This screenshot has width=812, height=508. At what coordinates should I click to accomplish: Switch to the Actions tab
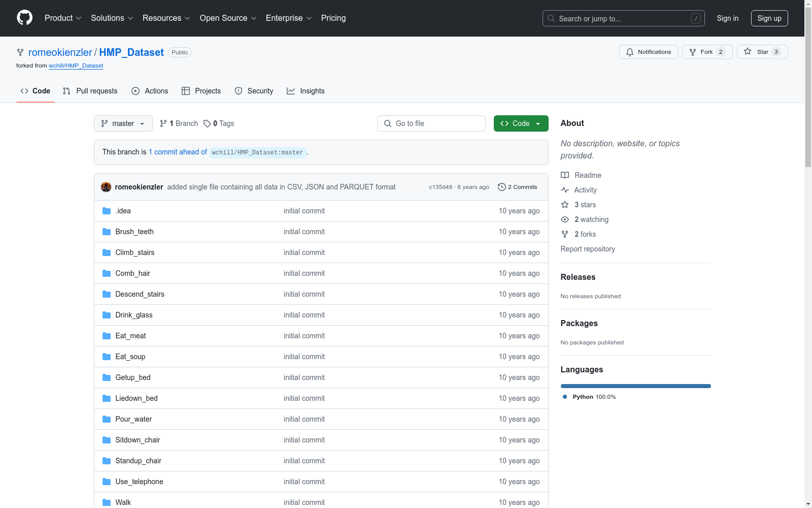pos(150,91)
